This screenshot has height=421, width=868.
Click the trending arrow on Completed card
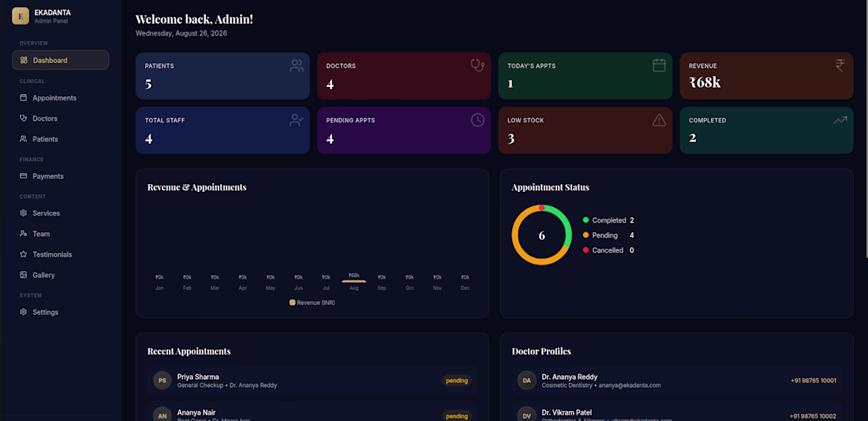click(840, 119)
